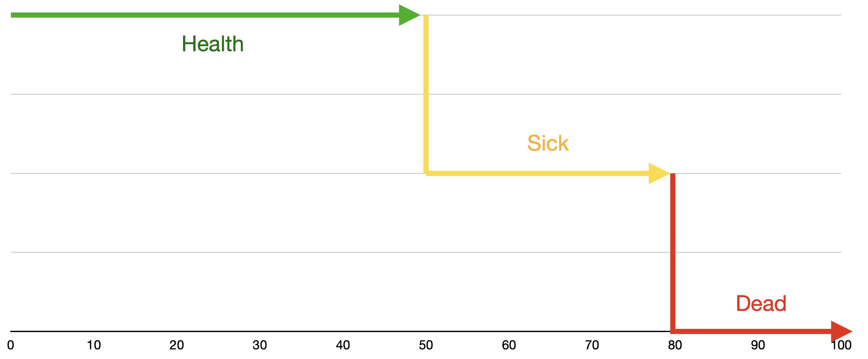
Task: Select the yellow vertical drop line
Action: click(x=426, y=94)
